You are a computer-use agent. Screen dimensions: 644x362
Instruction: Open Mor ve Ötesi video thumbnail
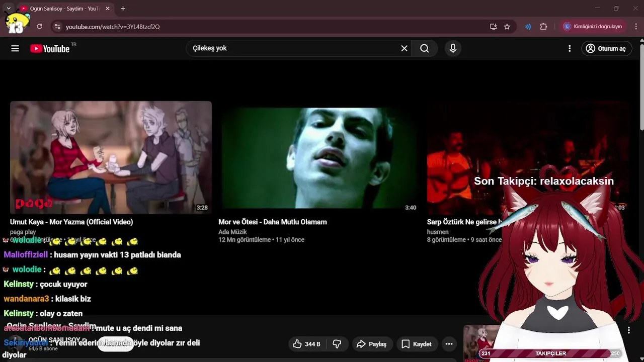[x=319, y=157]
